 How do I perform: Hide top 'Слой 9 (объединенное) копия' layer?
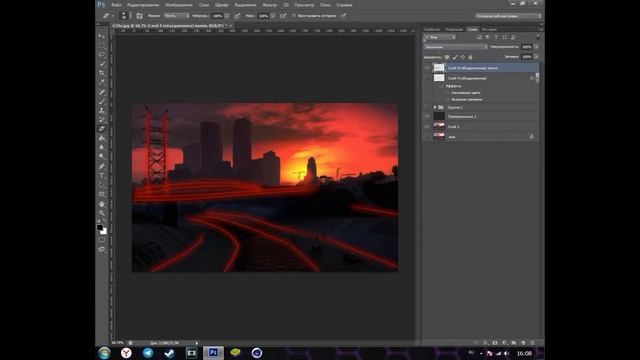427,68
